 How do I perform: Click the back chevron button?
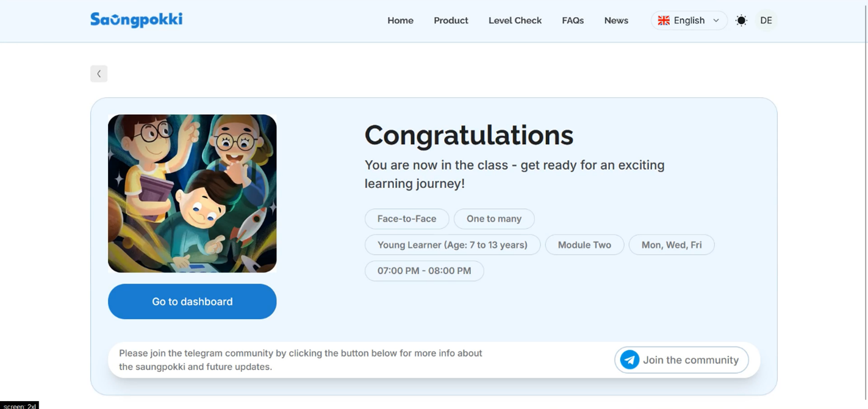pyautogui.click(x=99, y=74)
